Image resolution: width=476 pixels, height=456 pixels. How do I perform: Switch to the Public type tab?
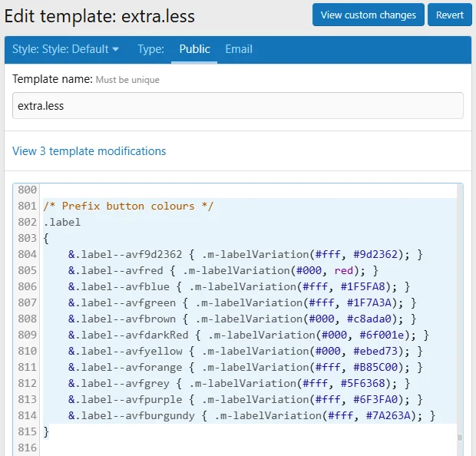(194, 49)
